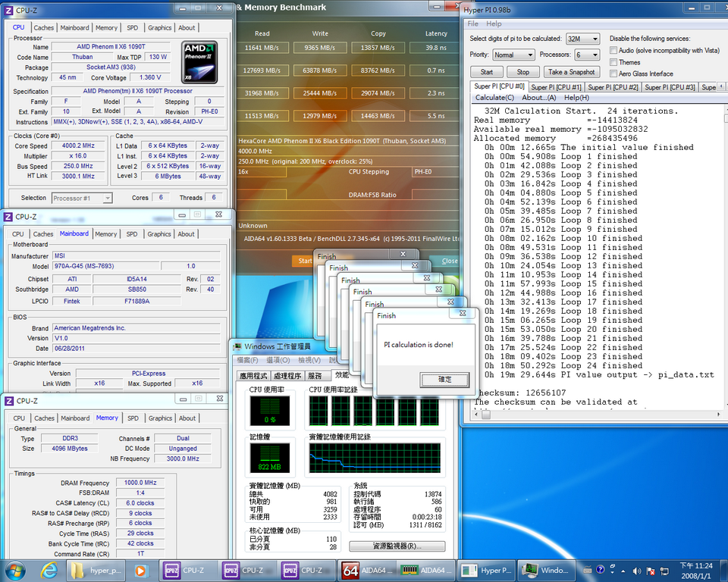728x582 pixels.
Task: Open the Priority Normal dropdown
Action: tap(513, 55)
